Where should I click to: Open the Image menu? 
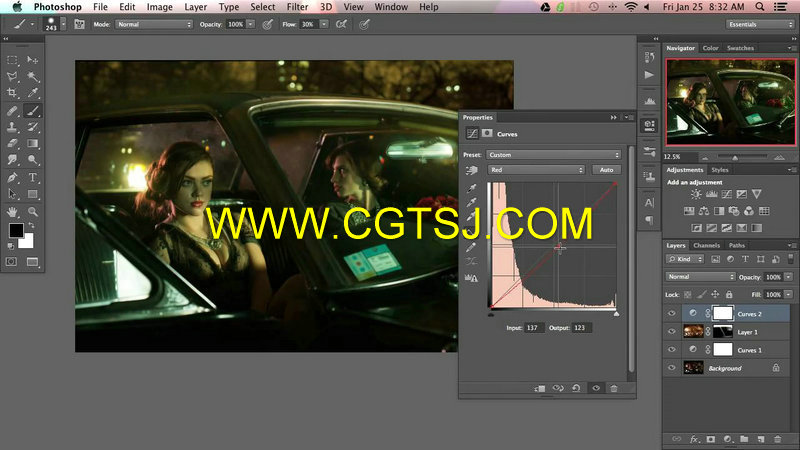coord(160,7)
